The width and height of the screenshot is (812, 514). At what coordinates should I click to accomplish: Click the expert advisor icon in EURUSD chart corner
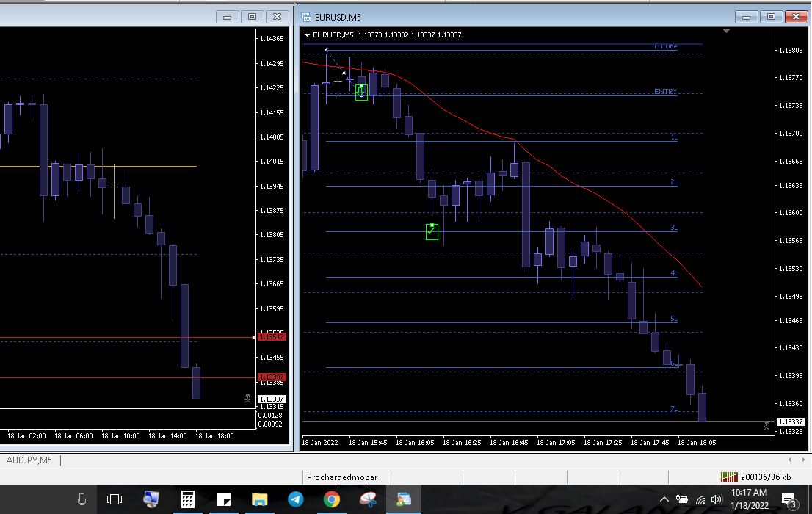coord(766,425)
